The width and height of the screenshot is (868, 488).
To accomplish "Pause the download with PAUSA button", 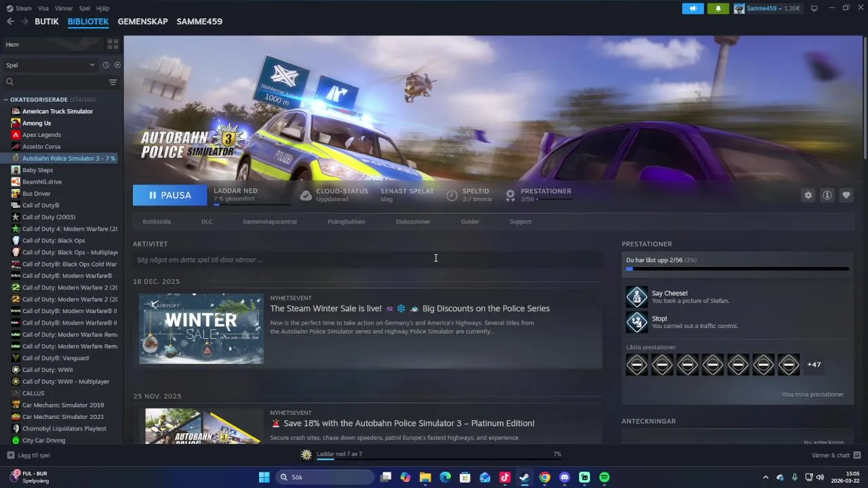I will pyautogui.click(x=170, y=195).
